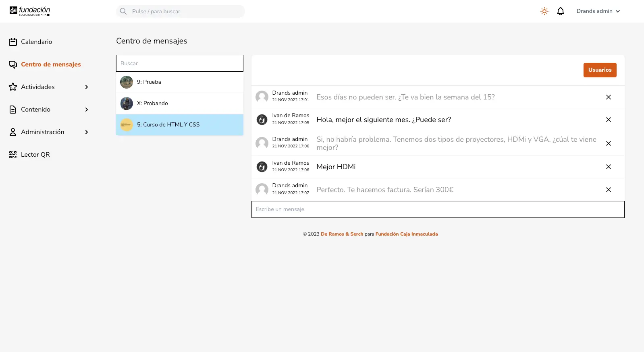Click the Fundación Caja Inmaculada logo
Image resolution: width=644 pixels, height=352 pixels.
point(30,11)
